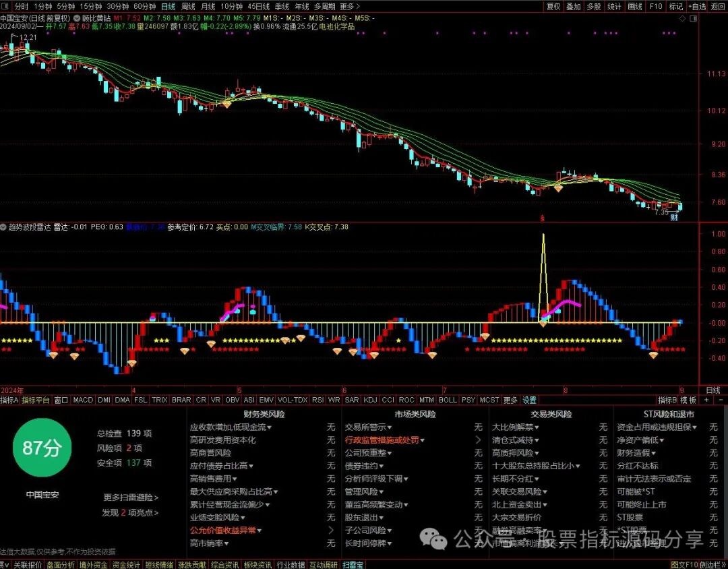Click the 财 marker under the last candle

[675, 217]
